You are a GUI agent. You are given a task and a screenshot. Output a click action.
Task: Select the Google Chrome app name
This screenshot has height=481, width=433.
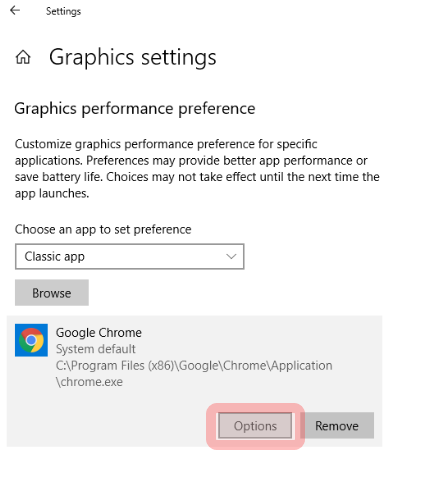coord(99,332)
